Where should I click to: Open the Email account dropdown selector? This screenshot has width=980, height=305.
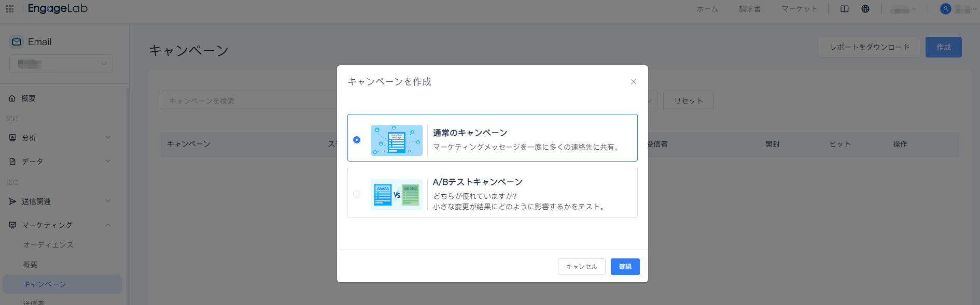61,64
